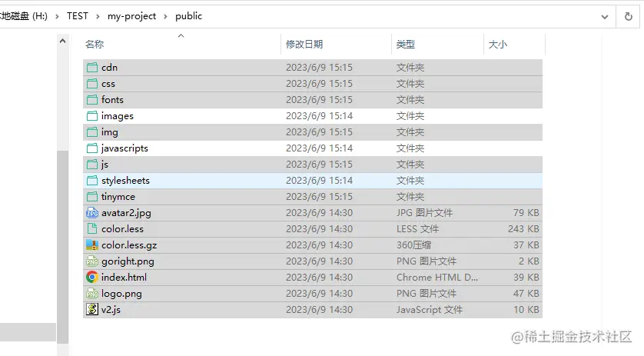This screenshot has width=644, height=356.
Task: Select the file name logo.png
Action: tap(121, 294)
